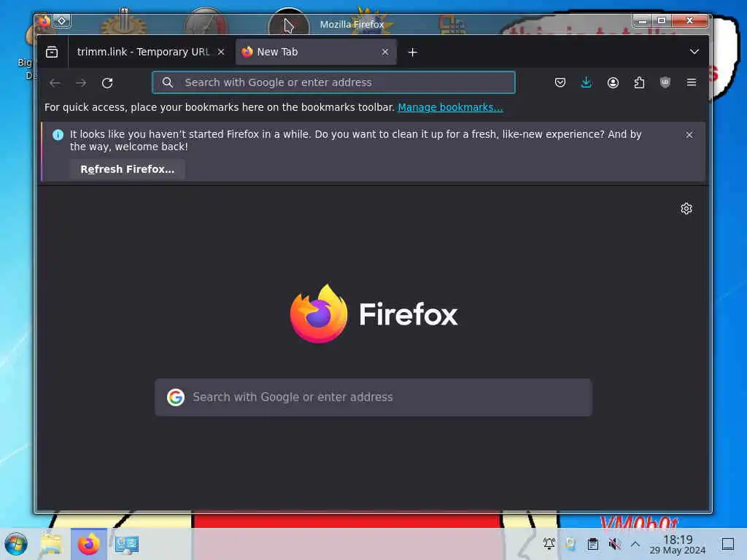
Task: Click the Firefox logo on new tab page
Action: pos(374,314)
